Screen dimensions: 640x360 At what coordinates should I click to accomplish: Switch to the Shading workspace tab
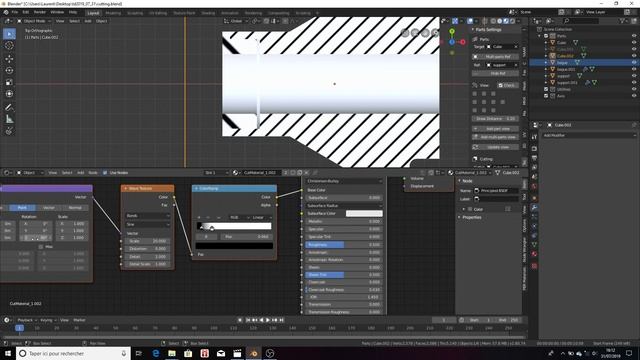tap(208, 13)
